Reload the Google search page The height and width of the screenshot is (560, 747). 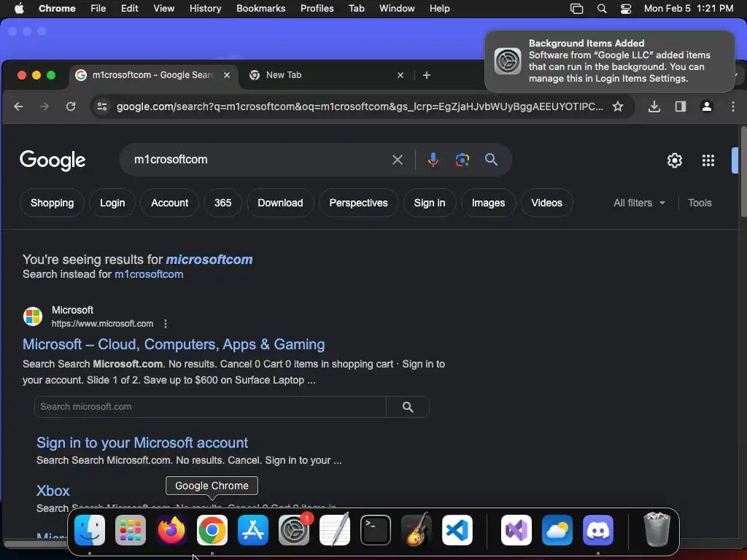click(71, 106)
